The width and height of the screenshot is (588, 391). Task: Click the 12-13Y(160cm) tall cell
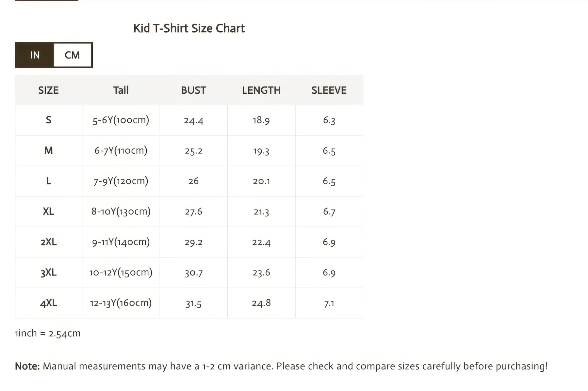coord(121,303)
